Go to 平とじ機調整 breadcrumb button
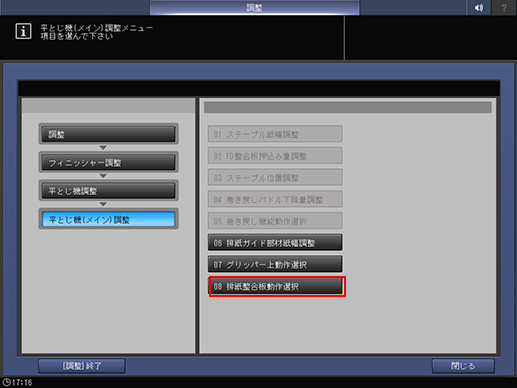Screen dimensions: 517x388 pos(108,191)
